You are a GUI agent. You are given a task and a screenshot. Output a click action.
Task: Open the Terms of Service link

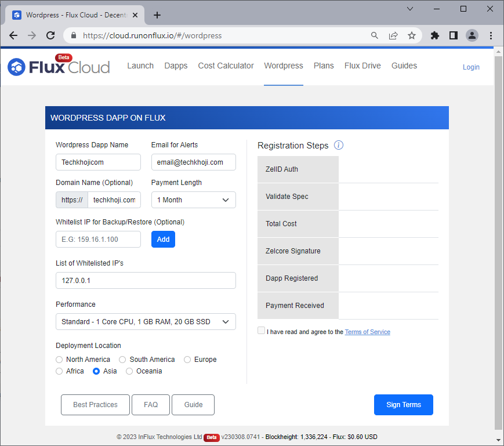click(367, 332)
